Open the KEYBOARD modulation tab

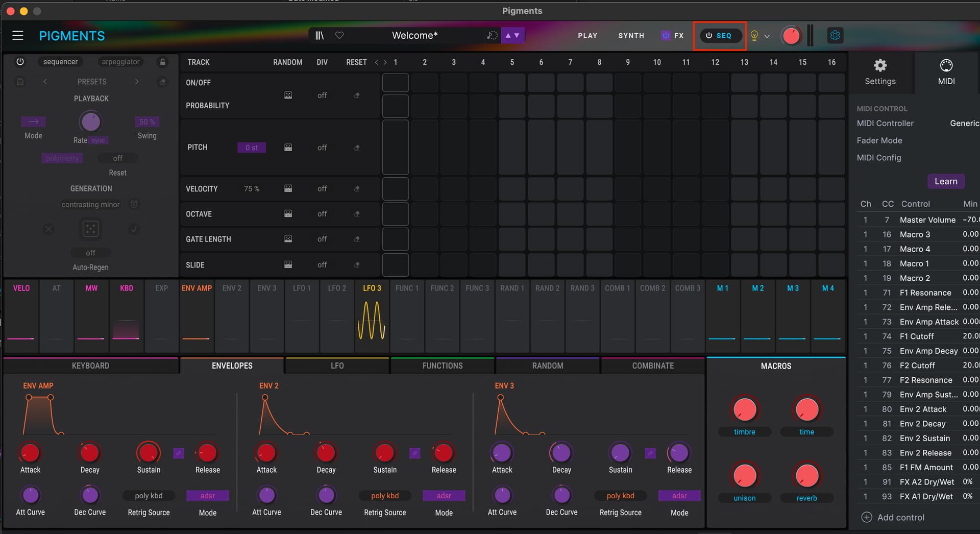coord(91,366)
